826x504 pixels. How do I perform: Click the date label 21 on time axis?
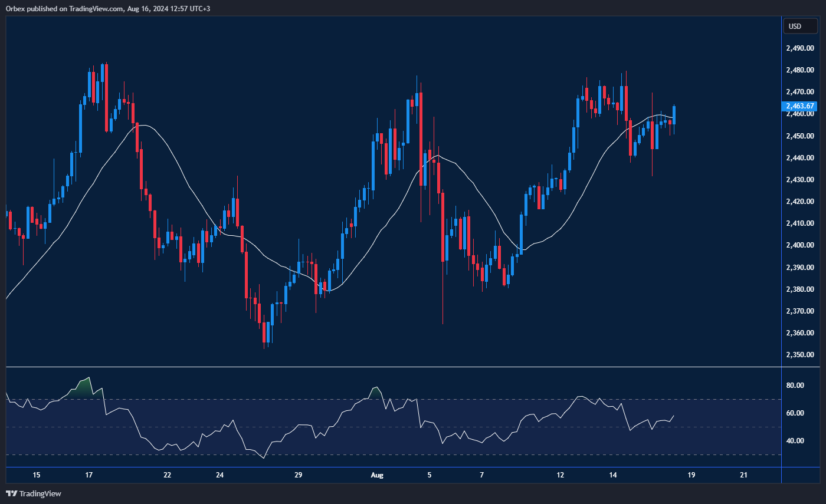tap(743, 475)
